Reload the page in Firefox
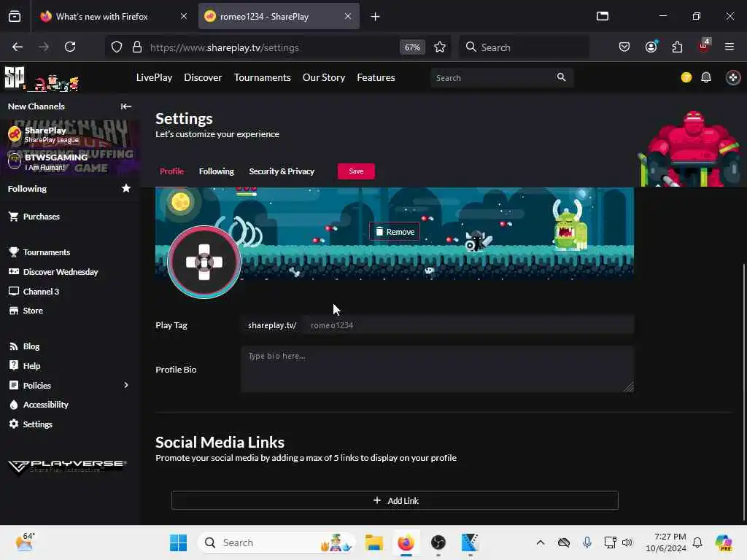Viewport: 747px width, 560px height. point(70,47)
